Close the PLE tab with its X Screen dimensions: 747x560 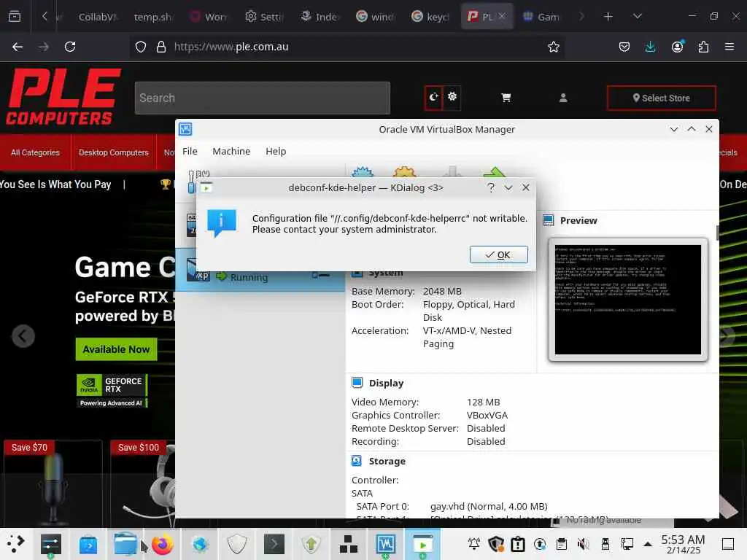[502, 16]
